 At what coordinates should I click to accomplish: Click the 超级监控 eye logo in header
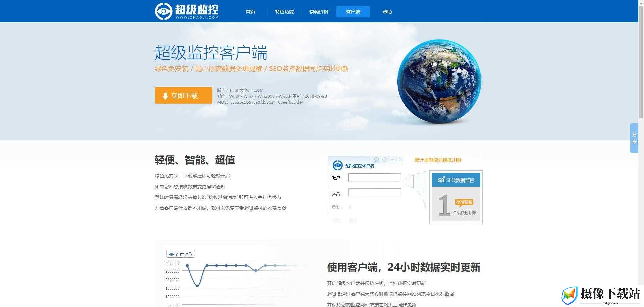point(164,11)
